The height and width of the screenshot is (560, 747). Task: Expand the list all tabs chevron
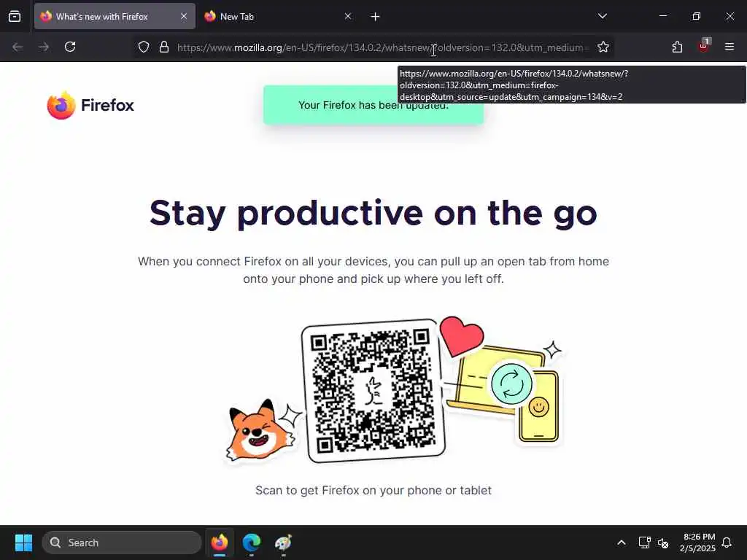pyautogui.click(x=602, y=16)
